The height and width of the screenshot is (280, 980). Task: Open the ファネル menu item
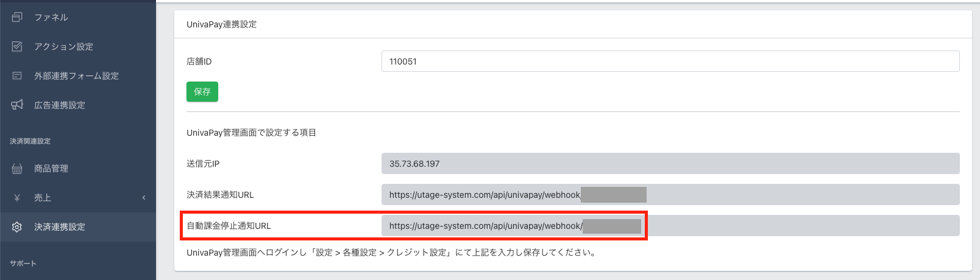(x=51, y=17)
